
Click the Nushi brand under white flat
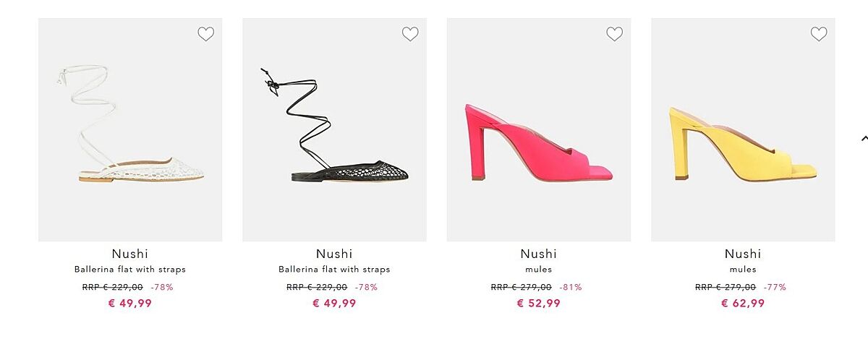(x=130, y=254)
